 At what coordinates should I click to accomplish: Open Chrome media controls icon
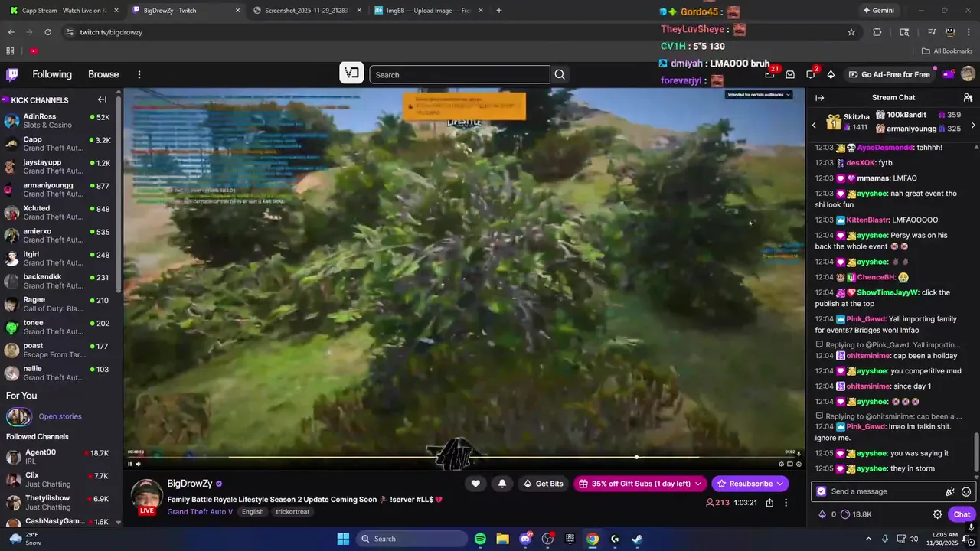932,32
